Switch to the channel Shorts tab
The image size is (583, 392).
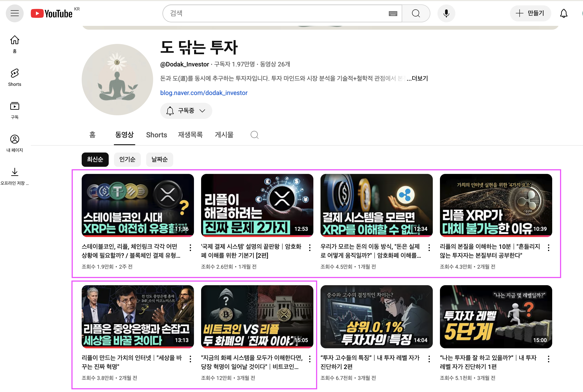[156, 135]
